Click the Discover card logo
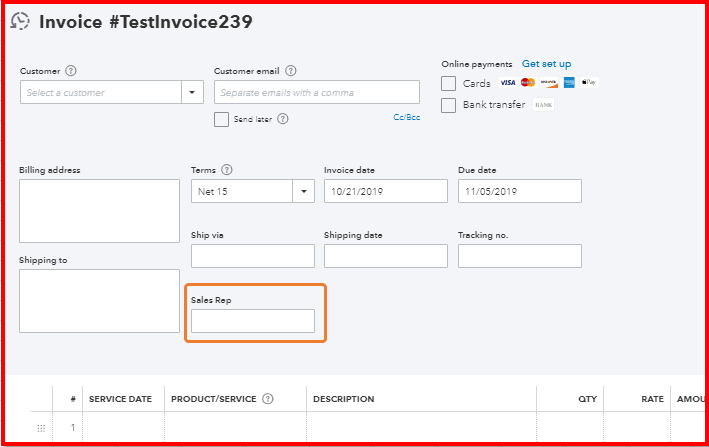This screenshot has height=447, width=709. click(x=548, y=83)
